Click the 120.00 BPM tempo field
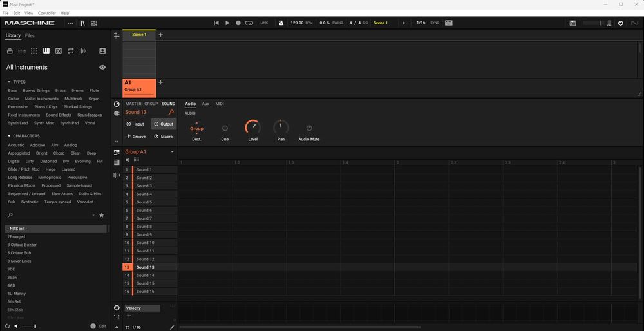Screen dimensions: 644x331 pyautogui.click(x=297, y=23)
